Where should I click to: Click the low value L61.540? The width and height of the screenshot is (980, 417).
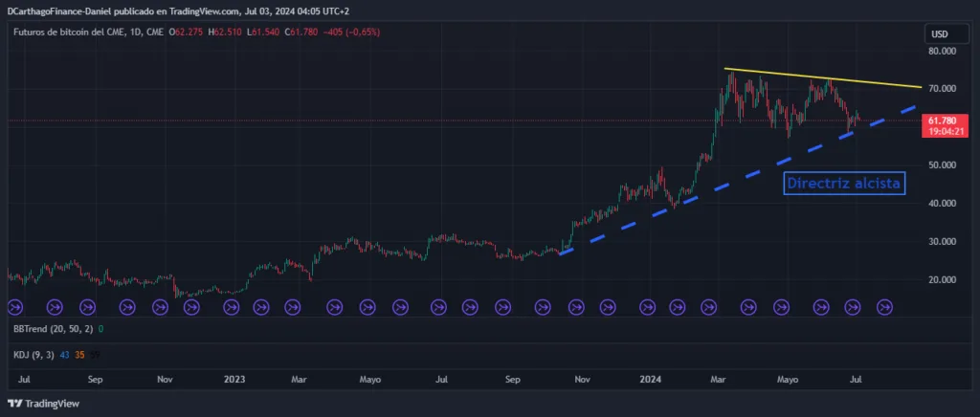click(x=262, y=32)
